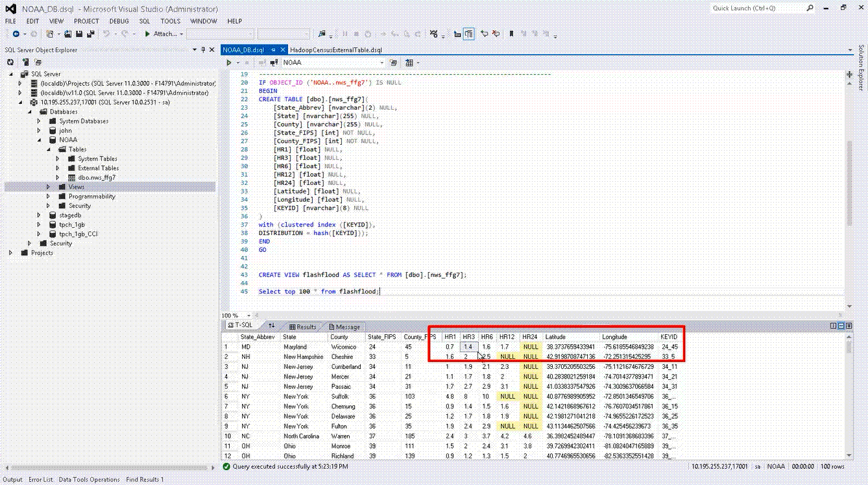The image size is (868, 485).
Task: Click the grid results options icon
Action: [x=409, y=63]
